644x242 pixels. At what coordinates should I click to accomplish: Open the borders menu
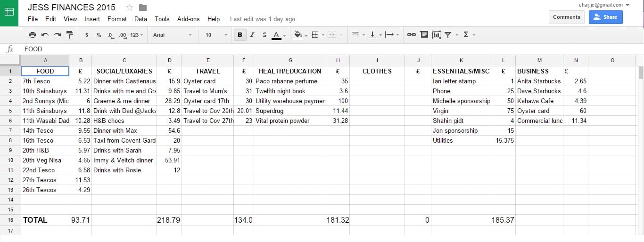[x=317, y=35]
